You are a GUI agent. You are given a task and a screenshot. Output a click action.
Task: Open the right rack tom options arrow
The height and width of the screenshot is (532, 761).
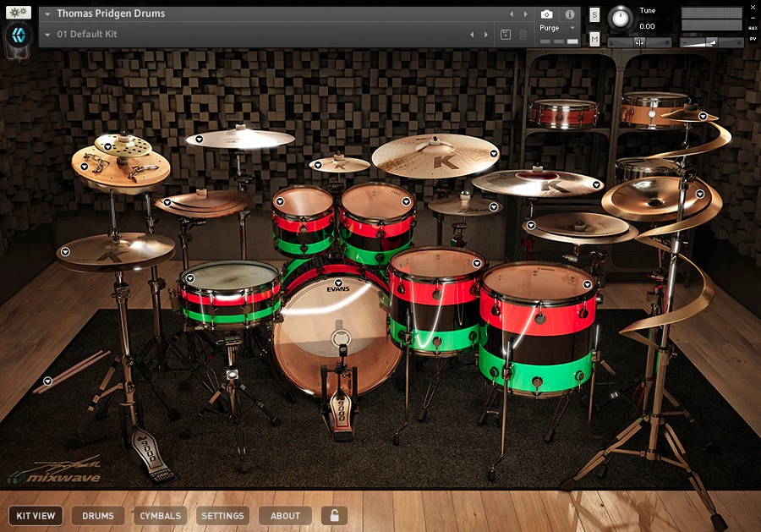[x=406, y=201]
